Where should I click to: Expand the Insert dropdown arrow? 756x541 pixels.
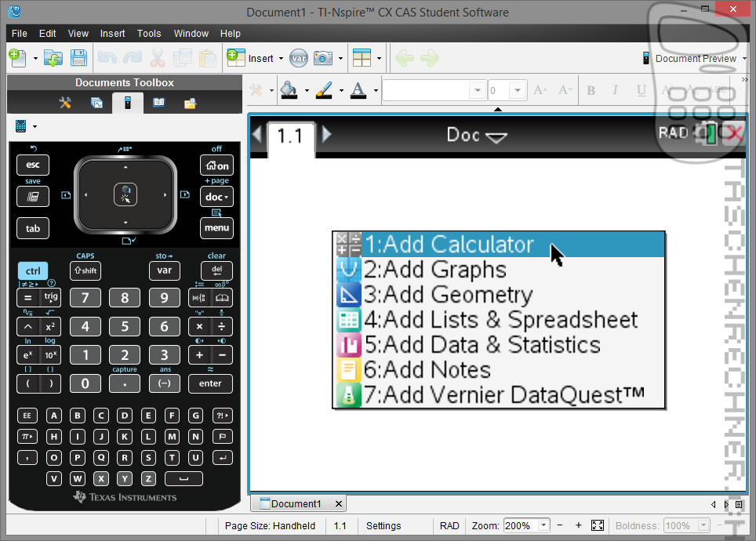tap(281, 58)
